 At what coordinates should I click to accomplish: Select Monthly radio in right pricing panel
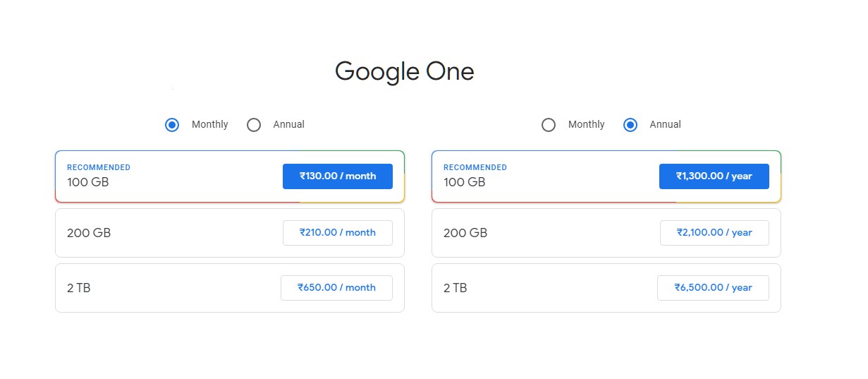(549, 125)
